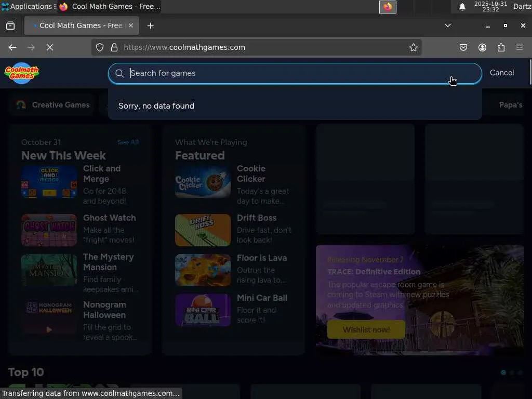Open the Drift Boss title link
This screenshot has height=399, width=532.
click(257, 218)
